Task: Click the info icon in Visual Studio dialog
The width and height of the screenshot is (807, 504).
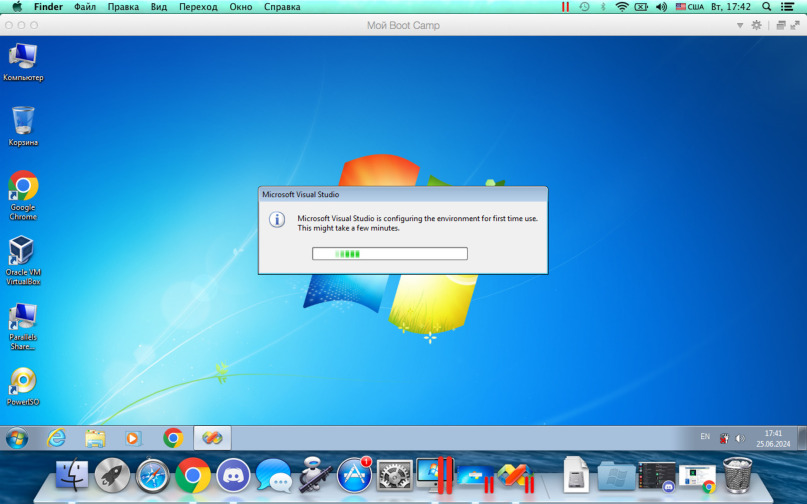Action: pos(277,220)
